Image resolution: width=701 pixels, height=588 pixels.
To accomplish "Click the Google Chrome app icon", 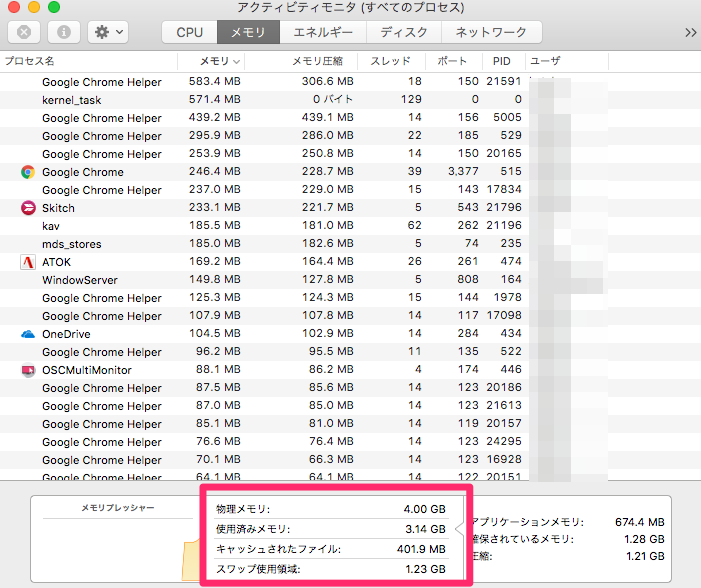I will tap(28, 172).
